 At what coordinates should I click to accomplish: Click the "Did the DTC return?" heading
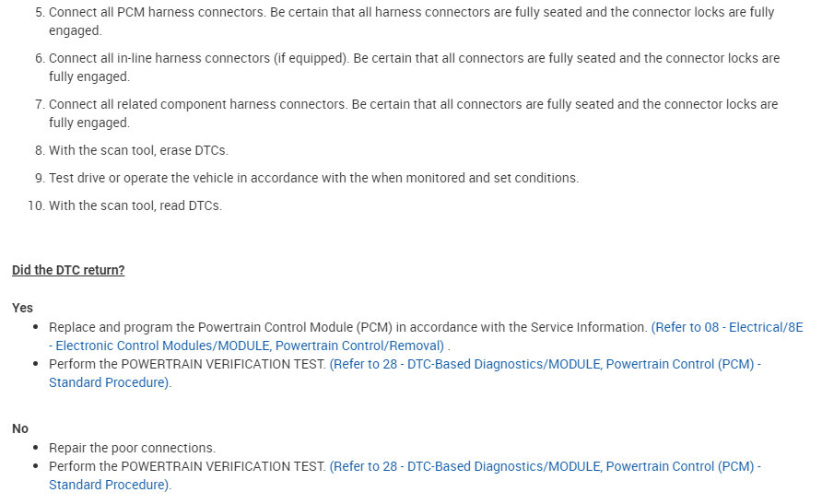point(68,270)
